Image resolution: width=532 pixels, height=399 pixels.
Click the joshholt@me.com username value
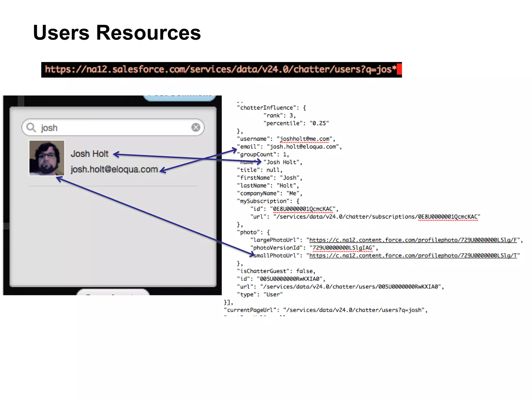coord(304,139)
